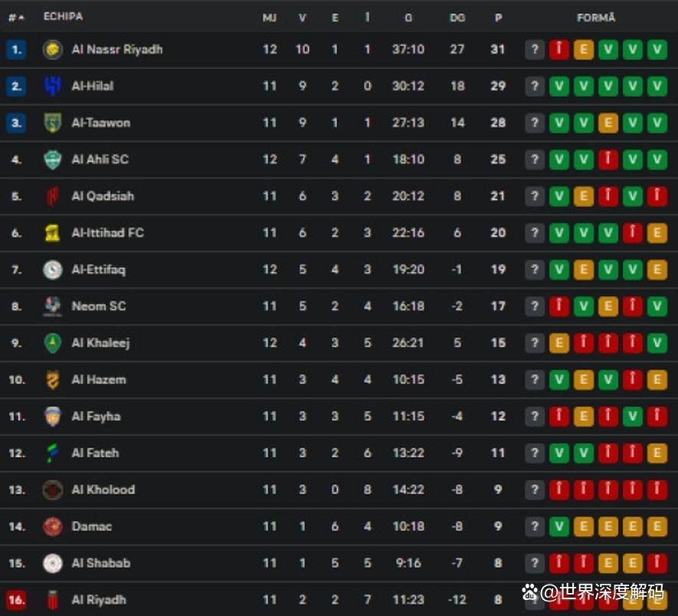Click Al Nassr's first red loss form badge
This screenshot has height=616, width=678.
click(558, 50)
